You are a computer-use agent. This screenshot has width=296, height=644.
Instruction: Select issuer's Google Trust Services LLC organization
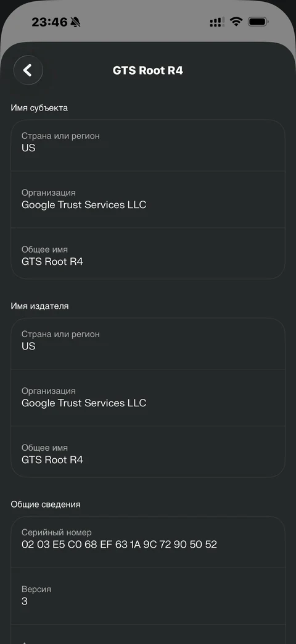(x=147, y=398)
